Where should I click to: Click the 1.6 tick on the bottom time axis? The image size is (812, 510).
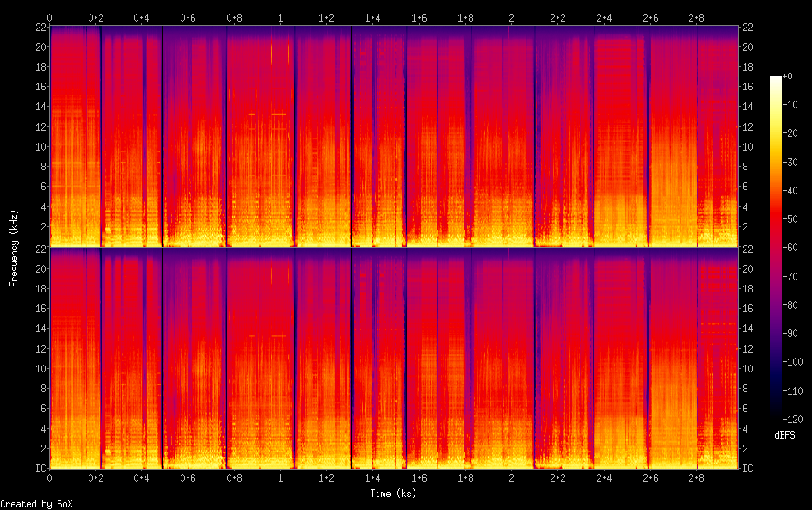coord(419,477)
